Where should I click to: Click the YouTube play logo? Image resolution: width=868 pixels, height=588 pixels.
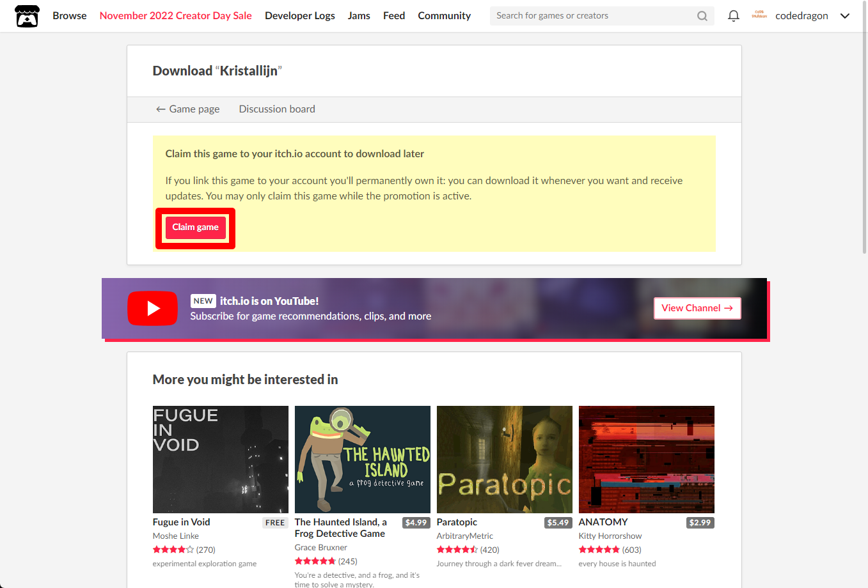pos(152,308)
